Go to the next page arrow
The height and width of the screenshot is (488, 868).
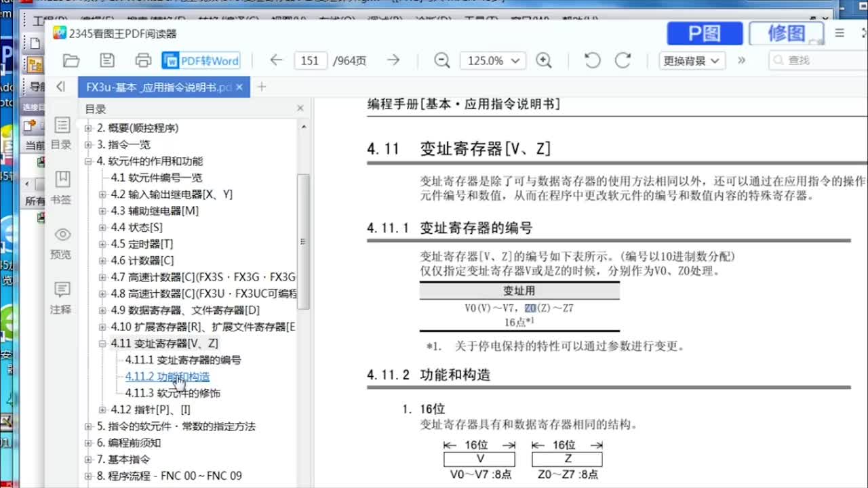(393, 60)
